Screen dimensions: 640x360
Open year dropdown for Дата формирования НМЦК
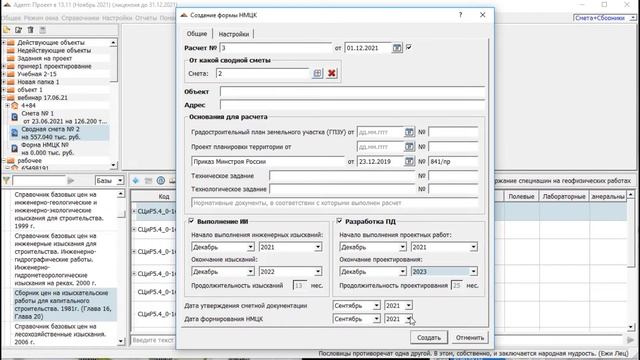pos(409,319)
